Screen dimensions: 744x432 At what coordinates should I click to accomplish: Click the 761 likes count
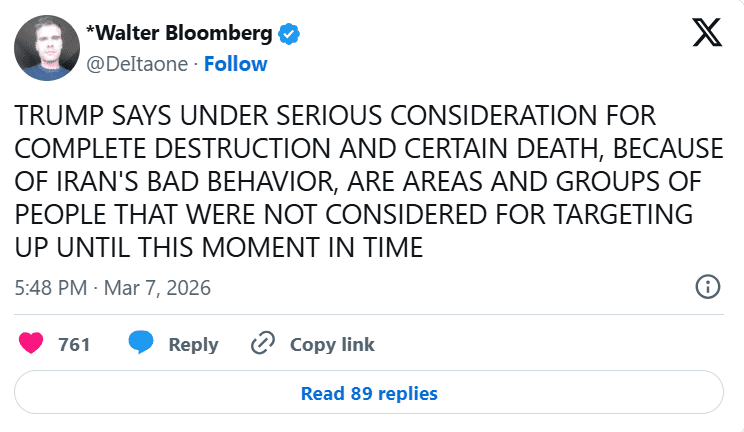point(75,344)
